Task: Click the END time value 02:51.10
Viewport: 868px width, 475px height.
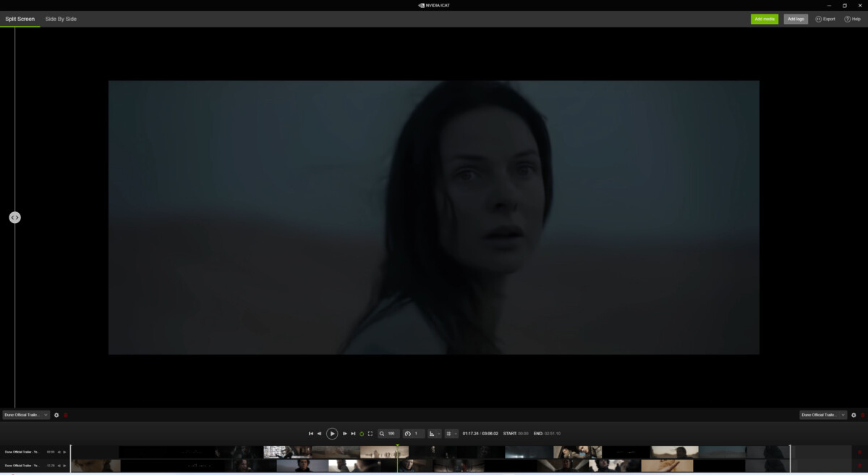Action: pyautogui.click(x=554, y=434)
